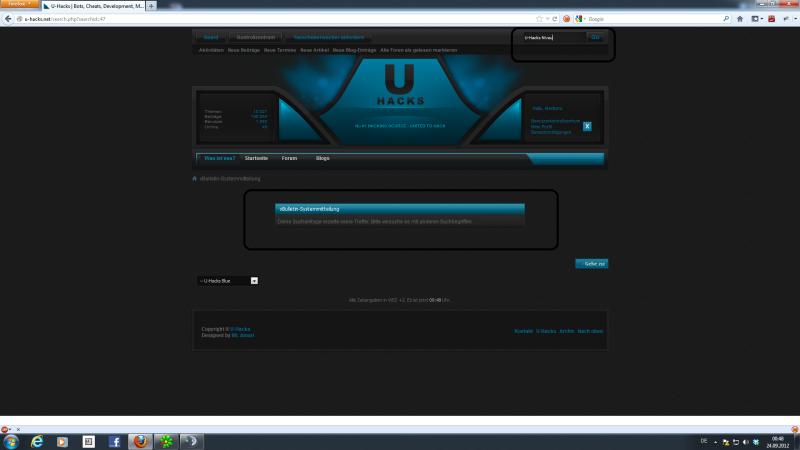Click Alle Foren als gelesen markieren
The width and height of the screenshot is (800, 450).
419,51
